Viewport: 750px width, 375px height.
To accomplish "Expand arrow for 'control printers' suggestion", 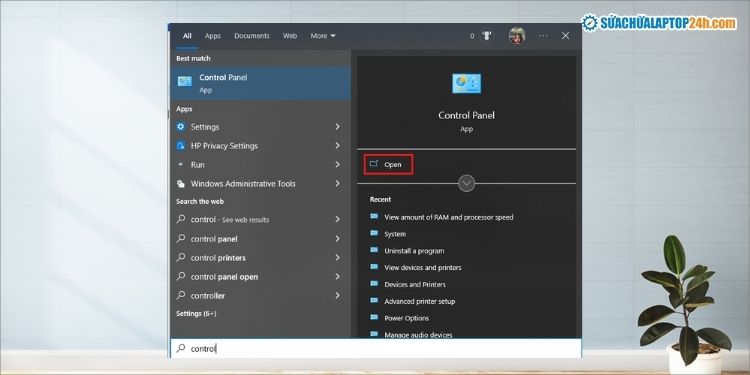I will coord(338,257).
